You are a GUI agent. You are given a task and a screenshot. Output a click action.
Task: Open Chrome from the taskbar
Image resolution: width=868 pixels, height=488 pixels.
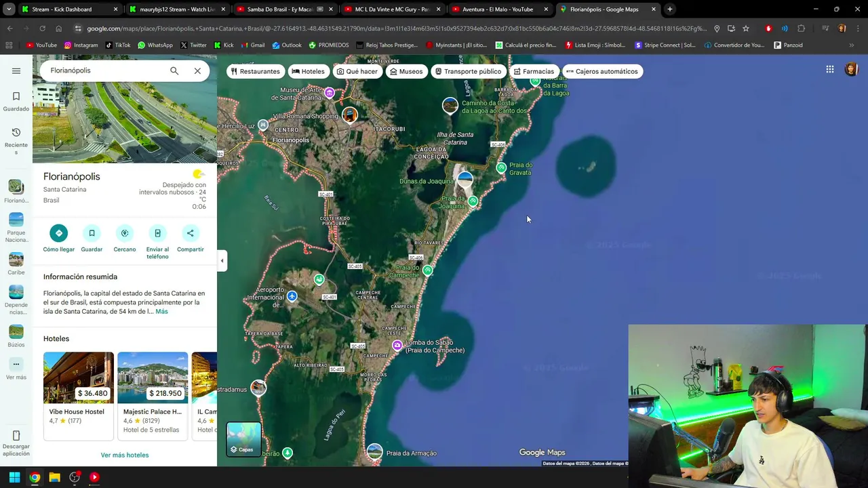tap(35, 477)
